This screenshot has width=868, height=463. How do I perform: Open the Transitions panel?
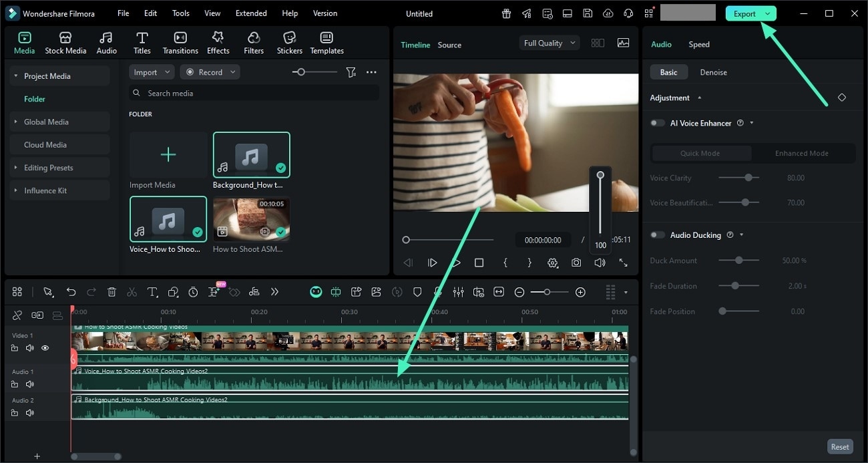(x=180, y=41)
